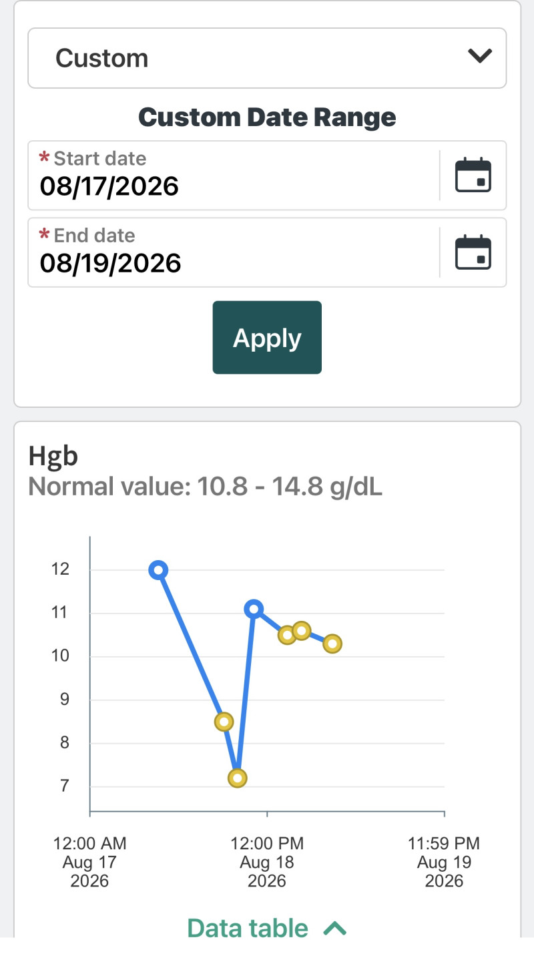534x980 pixels.
Task: Click the Apply button
Action: point(267,337)
